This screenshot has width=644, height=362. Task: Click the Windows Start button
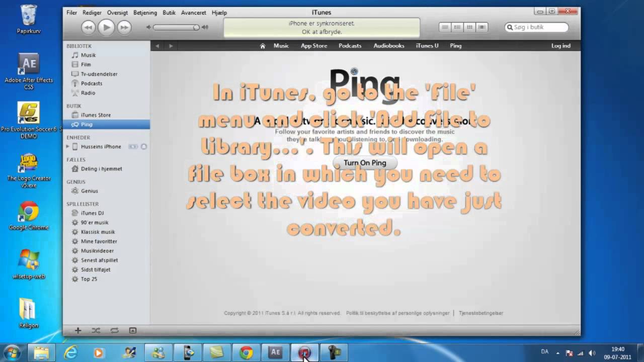click(x=12, y=352)
